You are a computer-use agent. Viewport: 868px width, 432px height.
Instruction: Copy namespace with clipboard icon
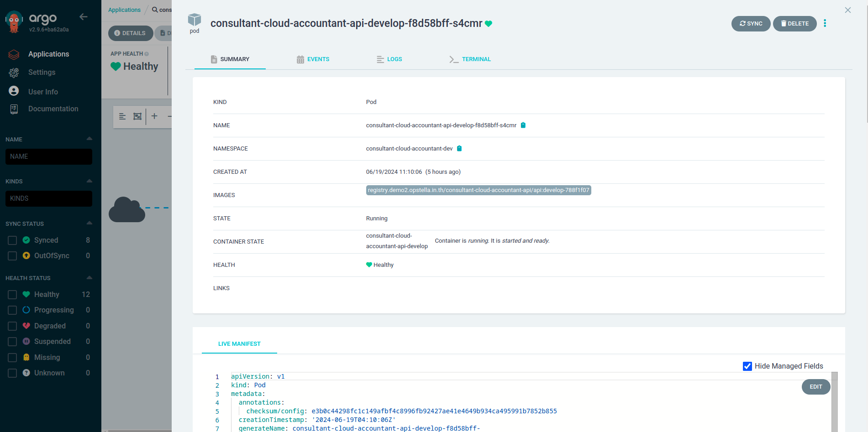(459, 148)
